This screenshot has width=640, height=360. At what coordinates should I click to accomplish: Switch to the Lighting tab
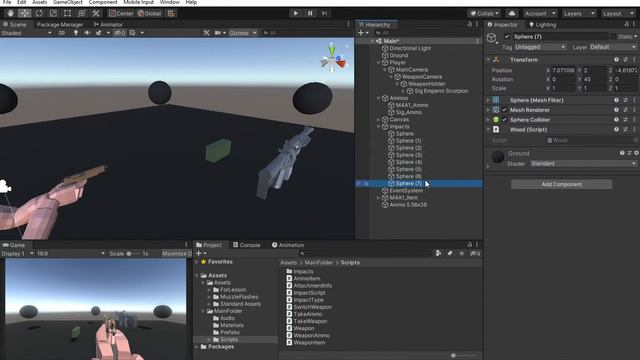[x=543, y=24]
